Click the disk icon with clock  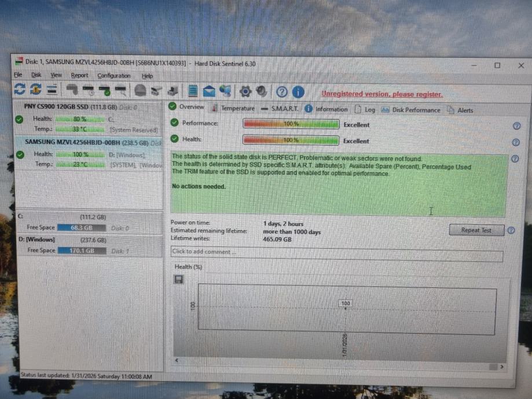tap(89, 90)
